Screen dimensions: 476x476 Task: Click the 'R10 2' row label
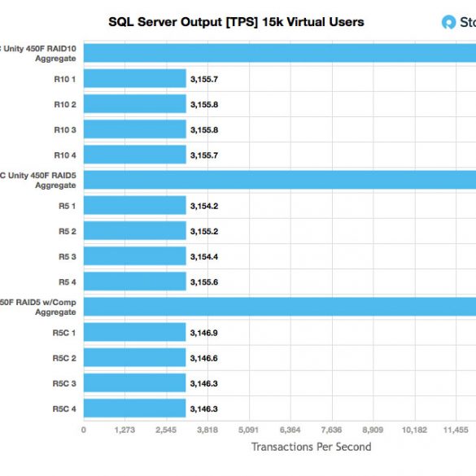click(x=65, y=104)
